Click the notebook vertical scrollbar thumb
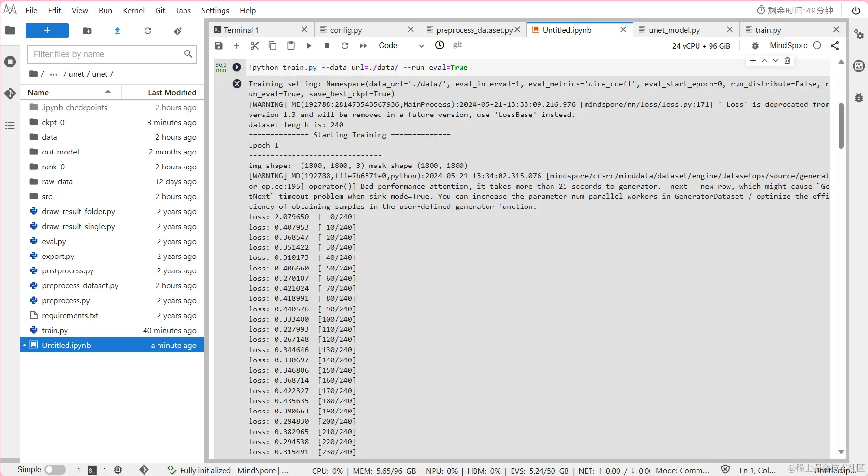 pyautogui.click(x=841, y=126)
